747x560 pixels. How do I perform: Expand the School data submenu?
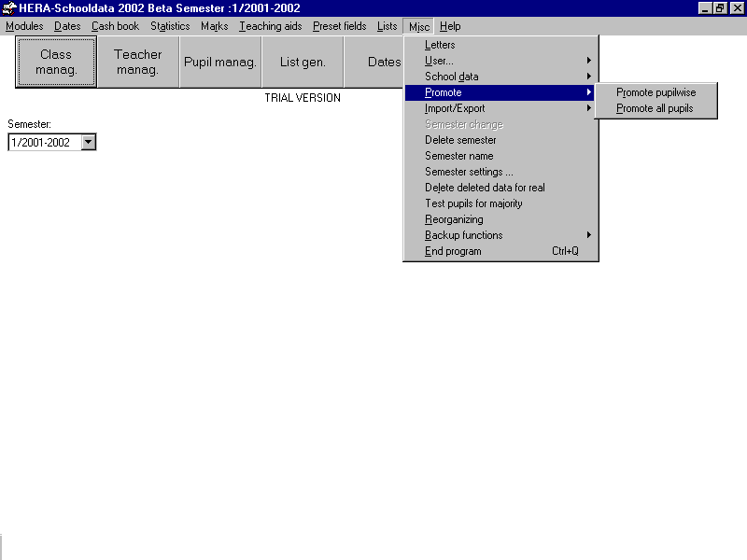(x=500, y=77)
